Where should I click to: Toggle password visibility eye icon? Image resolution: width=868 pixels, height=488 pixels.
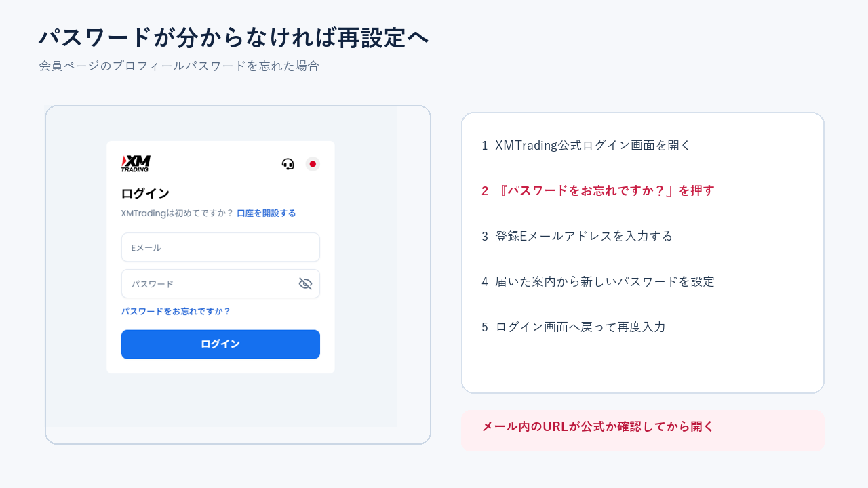[x=305, y=283]
